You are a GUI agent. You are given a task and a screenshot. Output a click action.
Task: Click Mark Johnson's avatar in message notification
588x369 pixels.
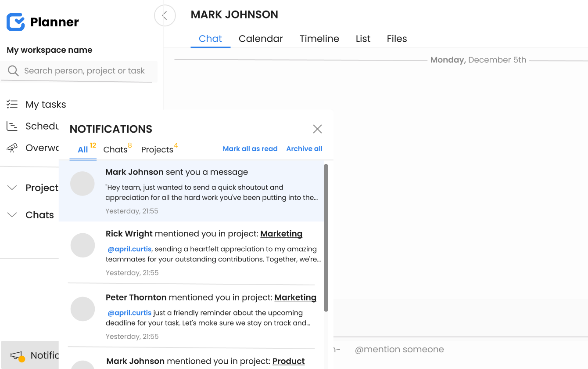click(82, 184)
